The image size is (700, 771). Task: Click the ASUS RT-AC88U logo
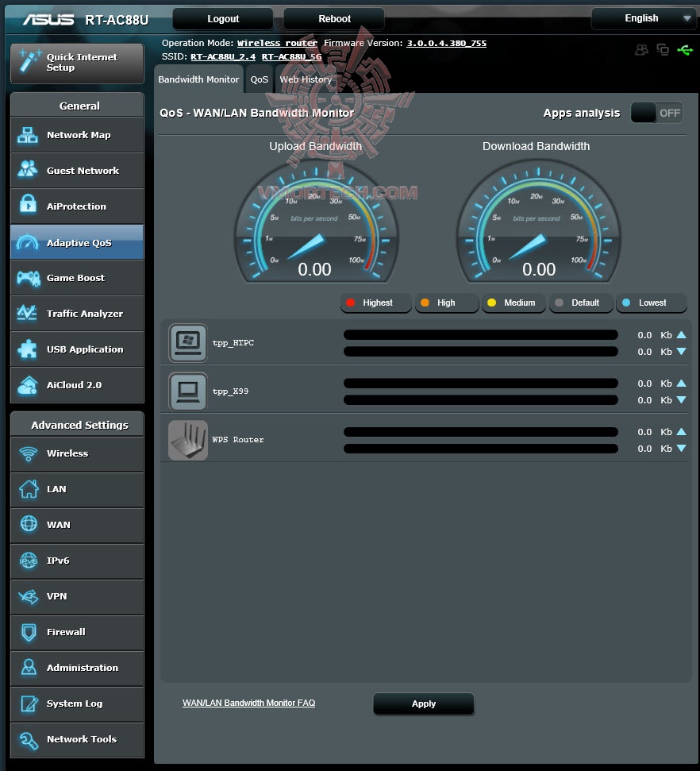point(86,20)
